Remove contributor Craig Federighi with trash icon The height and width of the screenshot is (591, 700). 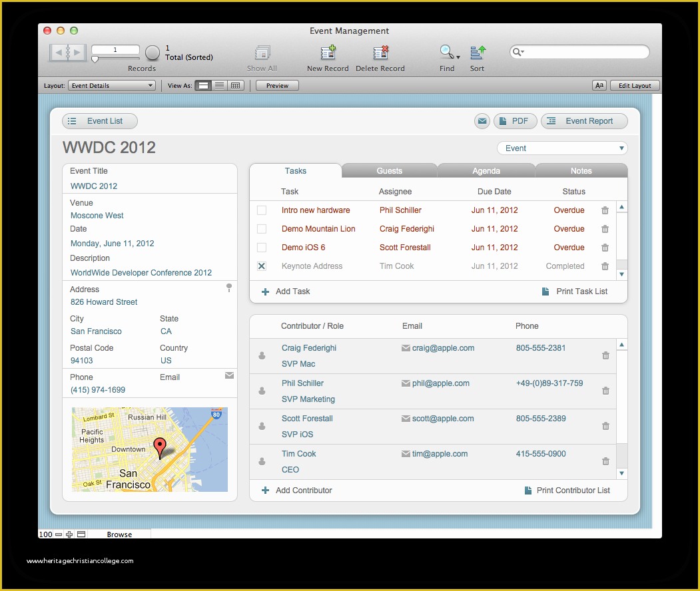605,355
